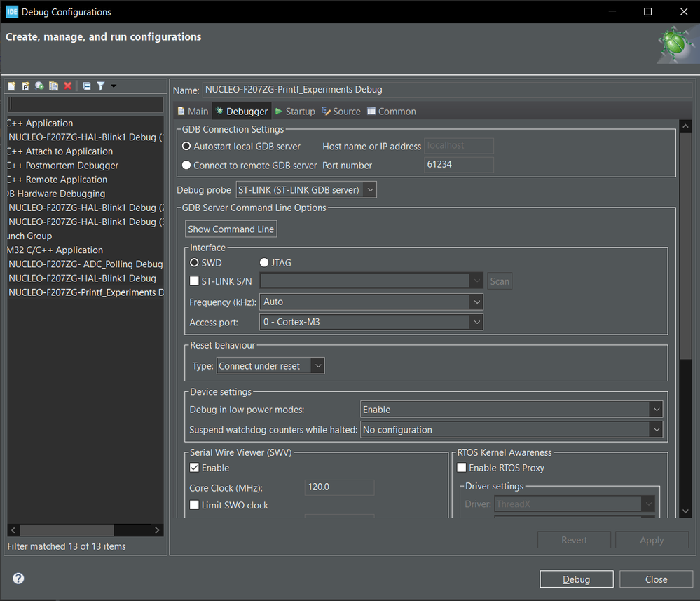Duplicate the selected launch configuration

(53, 86)
